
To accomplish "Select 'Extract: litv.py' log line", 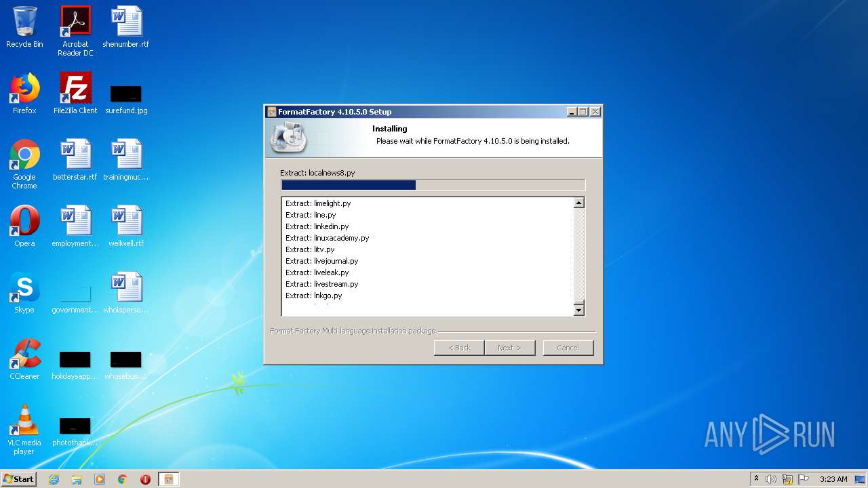I will point(310,249).
